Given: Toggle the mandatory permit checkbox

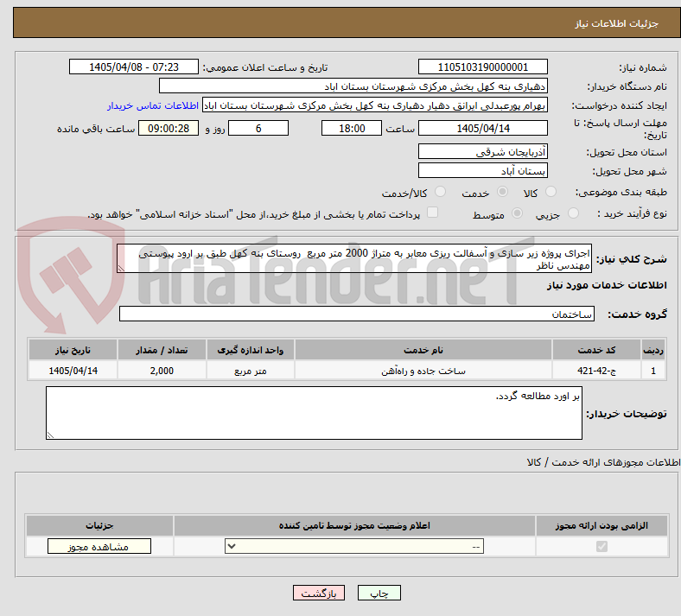Looking at the screenshot, I should (x=601, y=546).
